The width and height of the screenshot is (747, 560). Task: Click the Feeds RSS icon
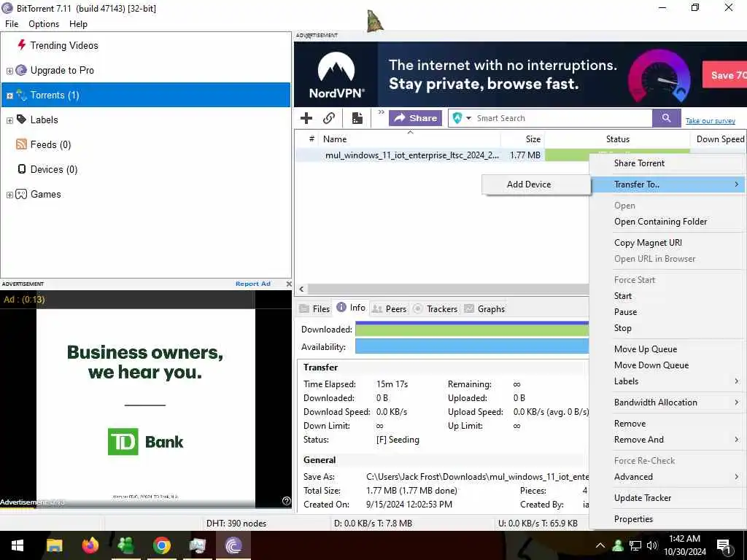click(x=21, y=144)
